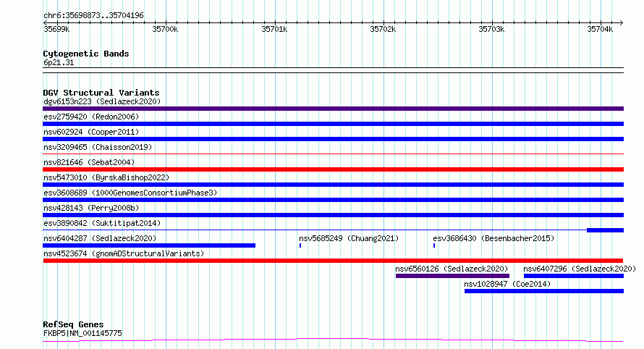Screen dimensions: 644x349
Task: Open nsv428143 (Perry2008b) variant label
Action: [91, 208]
